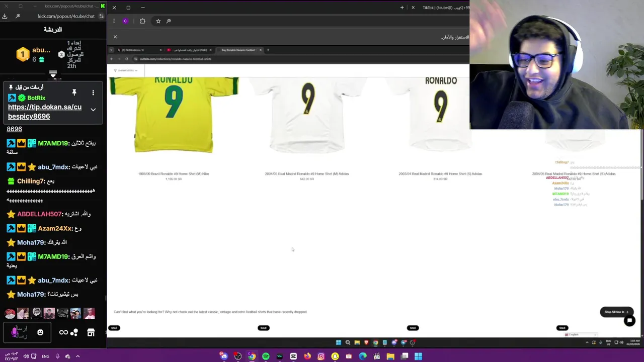Open 2003/04 Real Madrid Ronaldo #9 Shirt link
Screen dimensions: 644x362
click(x=440, y=173)
